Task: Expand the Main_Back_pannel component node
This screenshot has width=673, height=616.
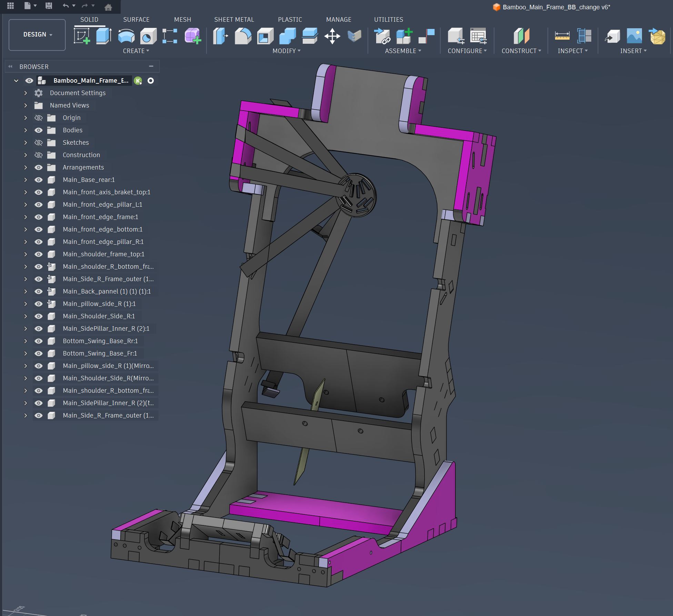Action: point(26,291)
